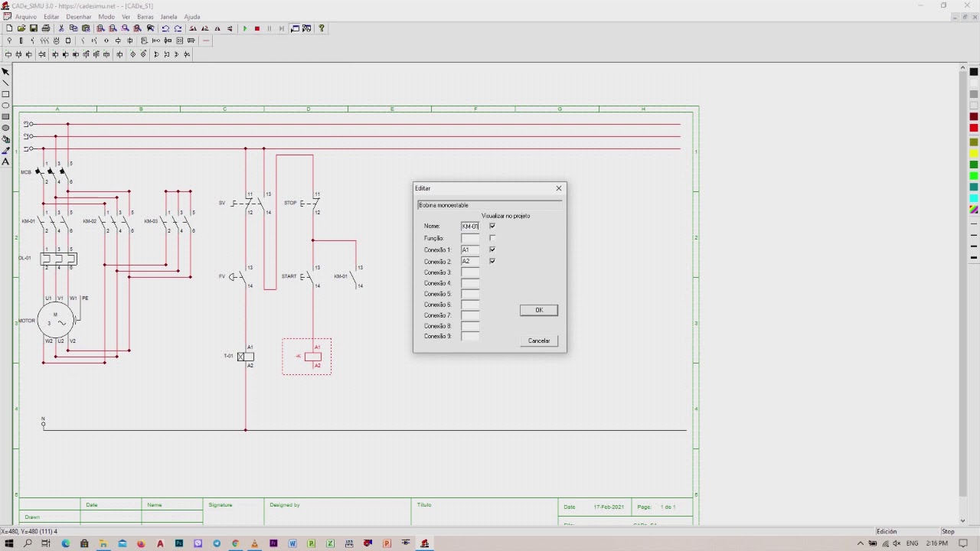Screen dimensions: 980x551
Task: Select the line drawing tool
Action: point(5,83)
